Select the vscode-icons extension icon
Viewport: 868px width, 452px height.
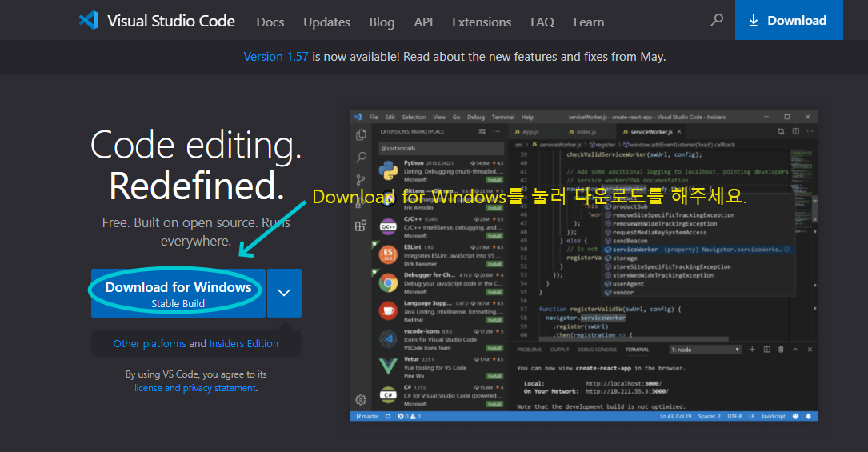click(x=388, y=339)
